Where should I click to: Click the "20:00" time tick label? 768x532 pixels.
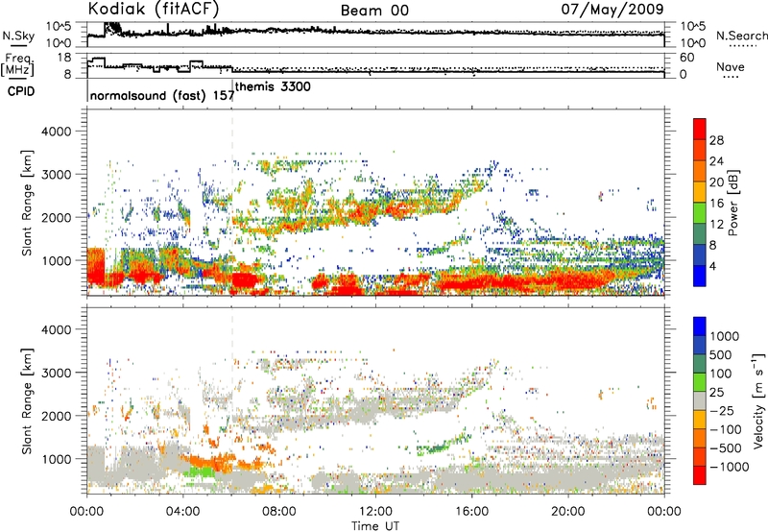point(567,512)
